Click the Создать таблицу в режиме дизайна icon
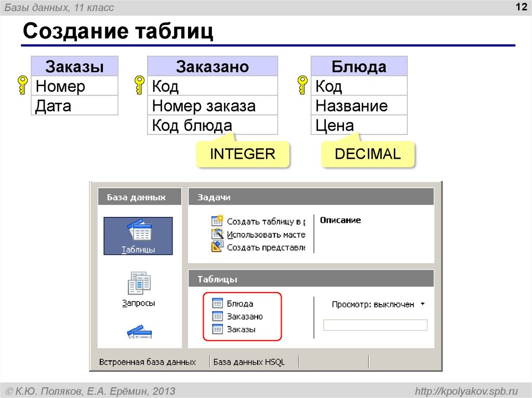The width and height of the screenshot is (532, 398). pos(218,221)
